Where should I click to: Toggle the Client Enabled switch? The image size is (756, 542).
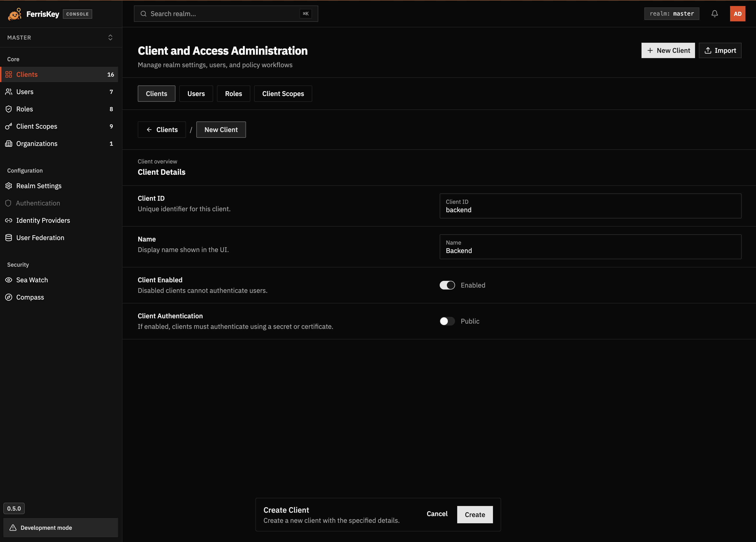coord(447,285)
